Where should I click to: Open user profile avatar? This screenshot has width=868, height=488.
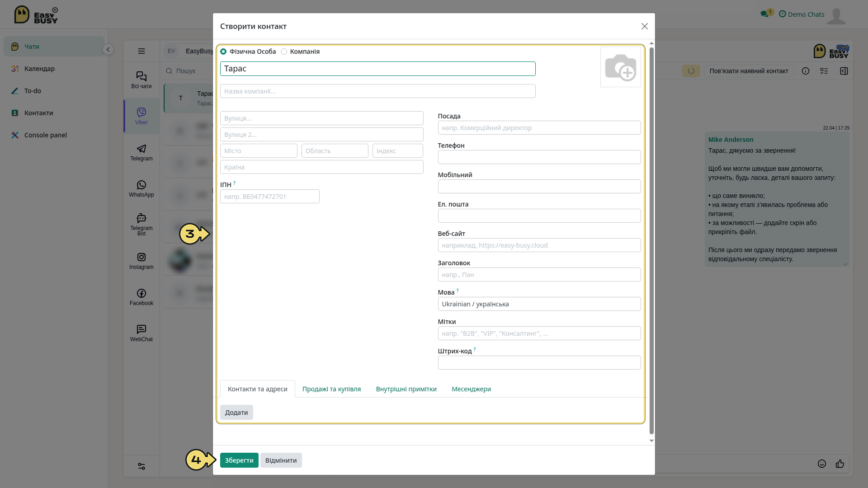(x=836, y=16)
